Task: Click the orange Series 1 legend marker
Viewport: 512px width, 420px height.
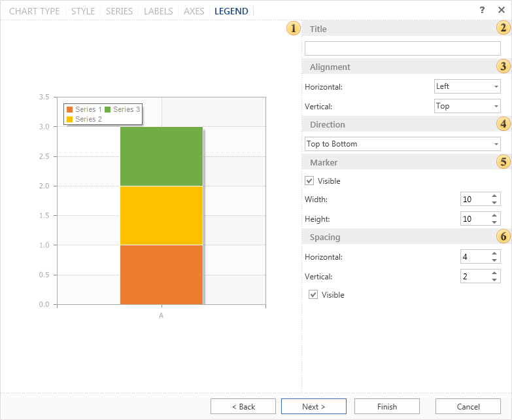Action: (x=69, y=110)
